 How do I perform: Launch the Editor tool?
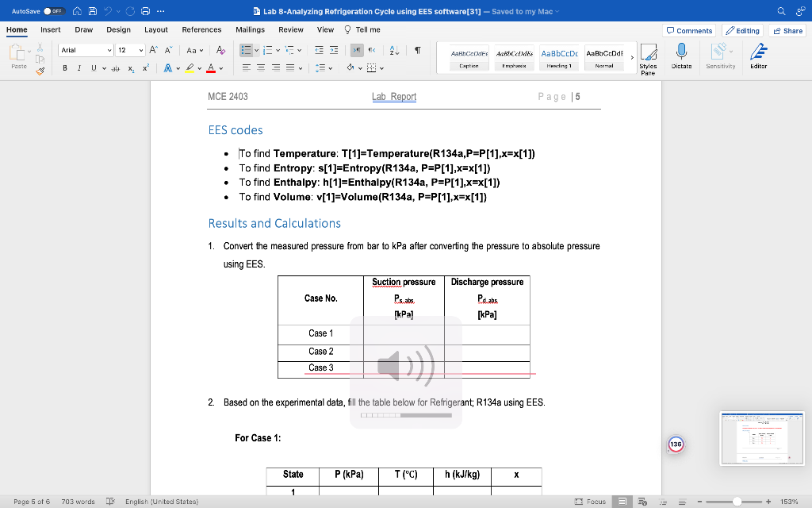[x=759, y=56]
